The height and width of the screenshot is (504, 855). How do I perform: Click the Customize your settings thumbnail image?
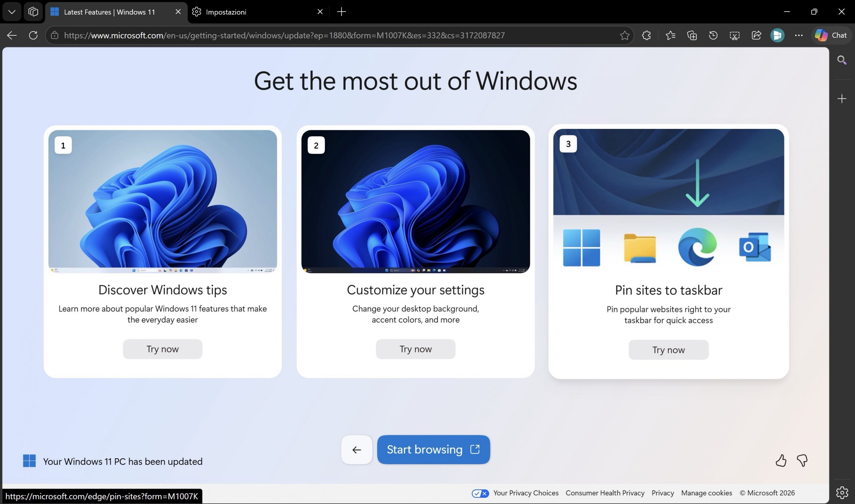[x=415, y=201]
